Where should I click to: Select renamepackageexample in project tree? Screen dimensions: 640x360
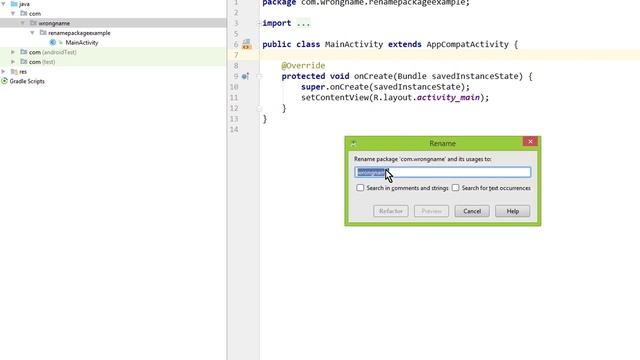(79, 33)
